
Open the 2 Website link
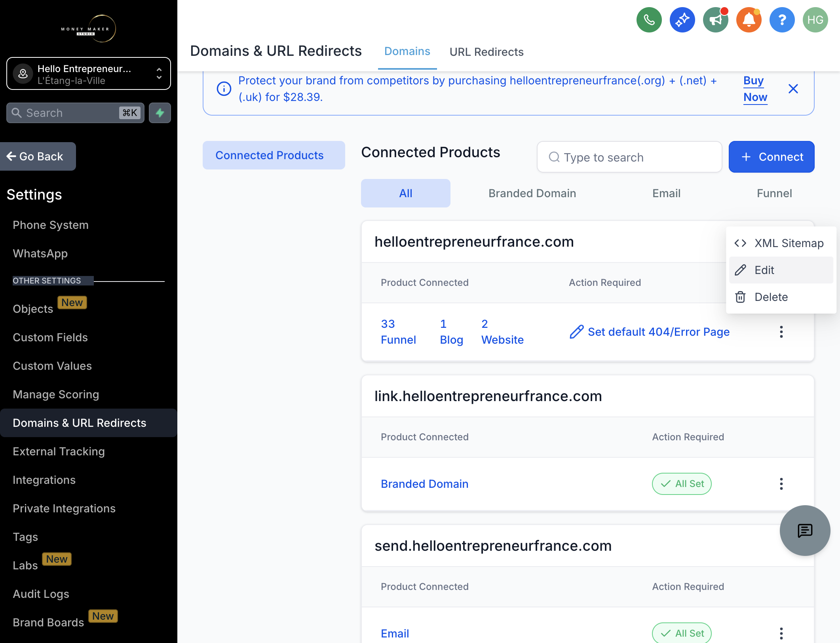[x=502, y=332]
